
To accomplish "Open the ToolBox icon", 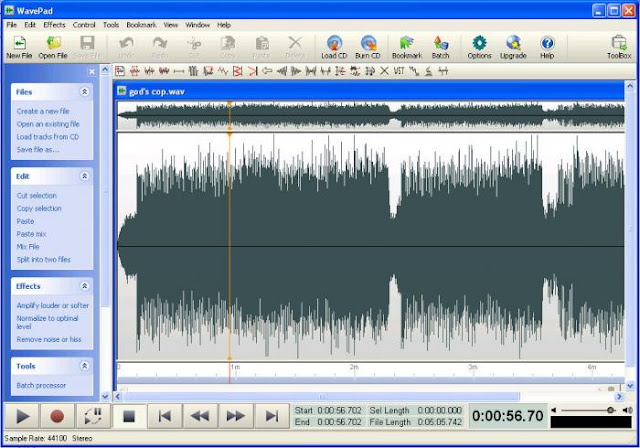I will pos(619,47).
